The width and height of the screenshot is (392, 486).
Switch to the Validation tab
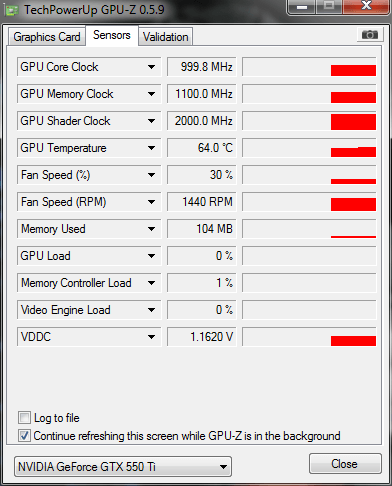(x=166, y=37)
